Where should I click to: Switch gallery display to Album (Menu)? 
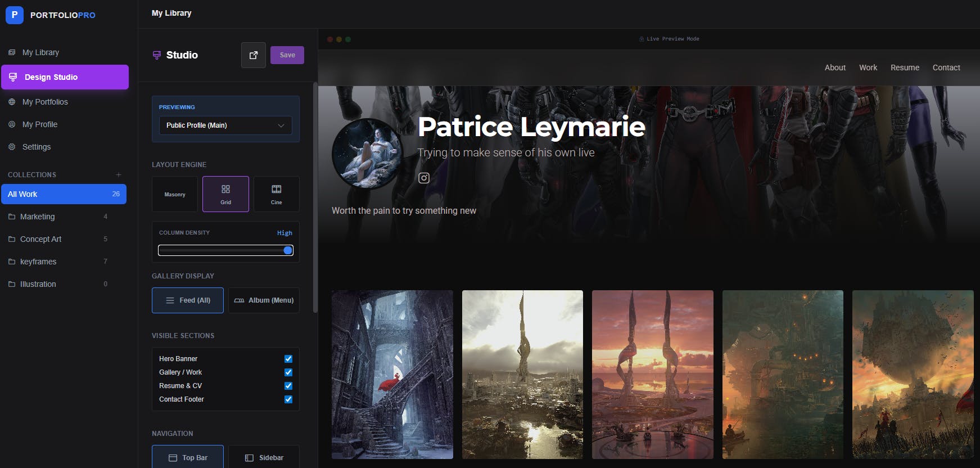tap(264, 300)
